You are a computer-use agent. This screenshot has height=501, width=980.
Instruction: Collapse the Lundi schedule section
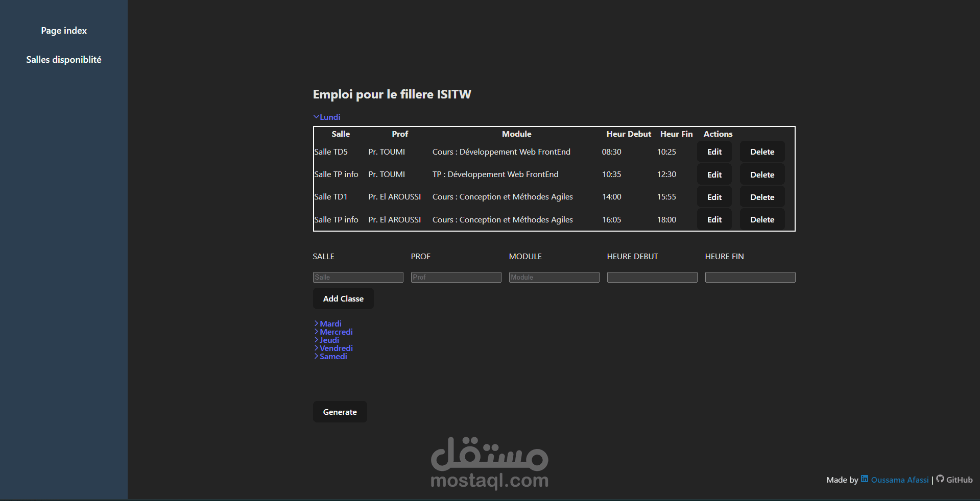pos(327,117)
